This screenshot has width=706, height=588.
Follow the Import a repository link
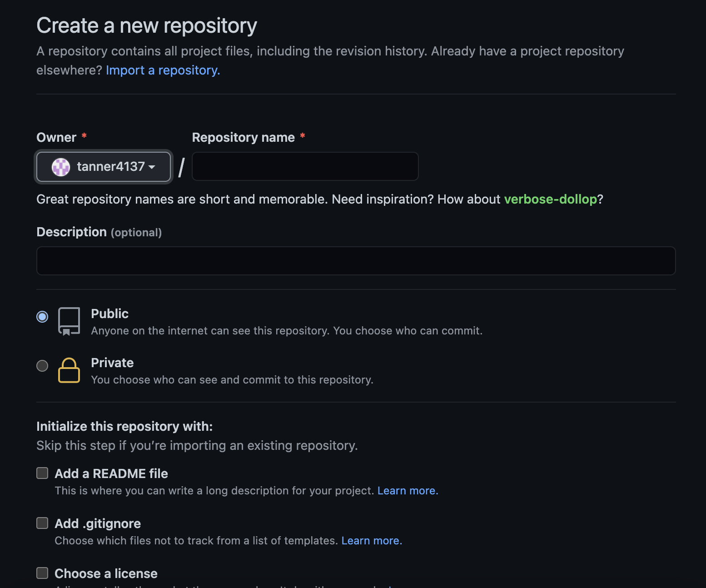(163, 70)
